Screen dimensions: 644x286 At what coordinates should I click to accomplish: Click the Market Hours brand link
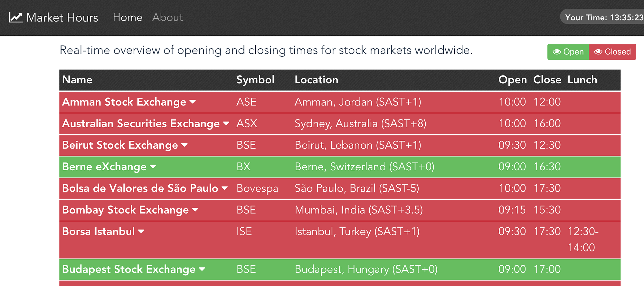(62, 17)
